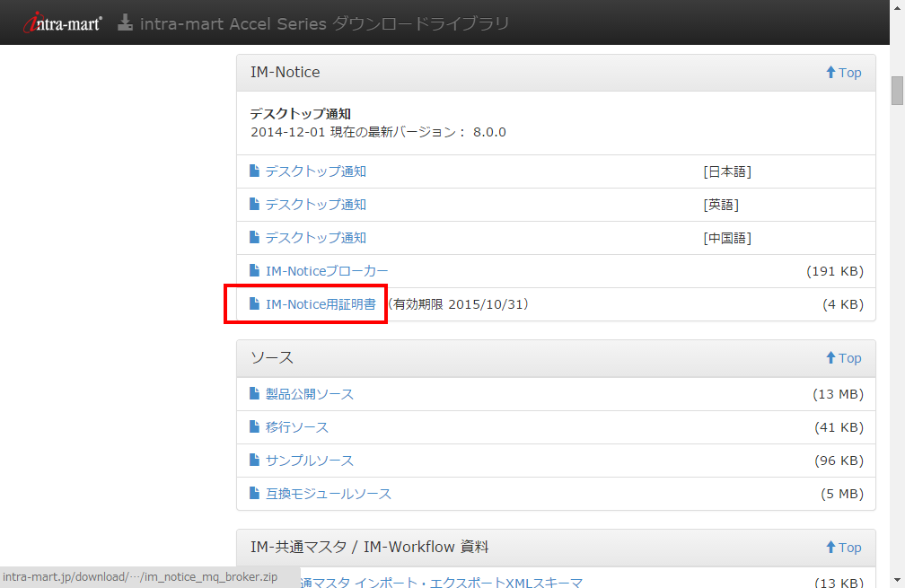Click up-arrow icon in IM-共通マスタ header

click(x=830, y=547)
